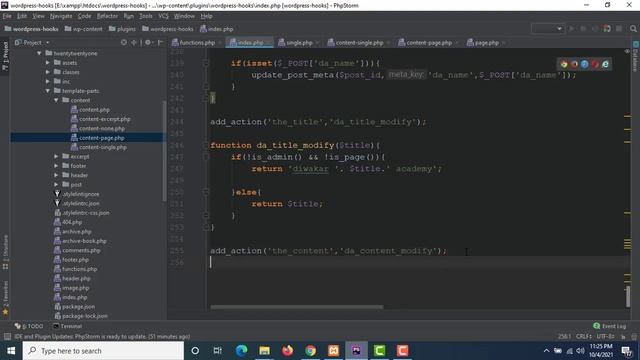The height and width of the screenshot is (360, 640).
Task: Collapse the twentytwentyone folder
Action: pyautogui.click(x=39, y=53)
